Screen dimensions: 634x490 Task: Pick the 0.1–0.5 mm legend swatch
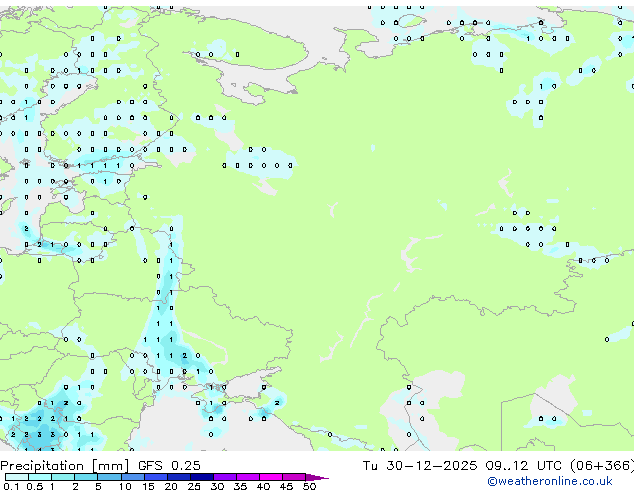click(x=17, y=477)
